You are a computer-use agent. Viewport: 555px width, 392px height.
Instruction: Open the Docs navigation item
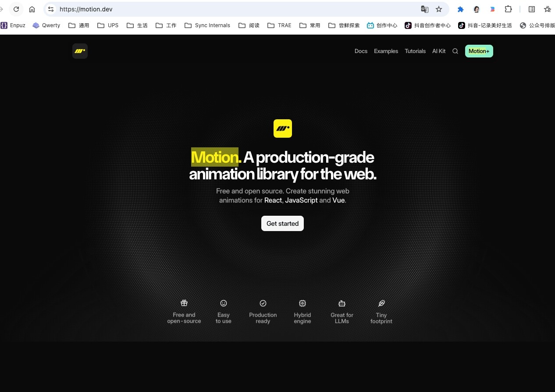pyautogui.click(x=361, y=51)
